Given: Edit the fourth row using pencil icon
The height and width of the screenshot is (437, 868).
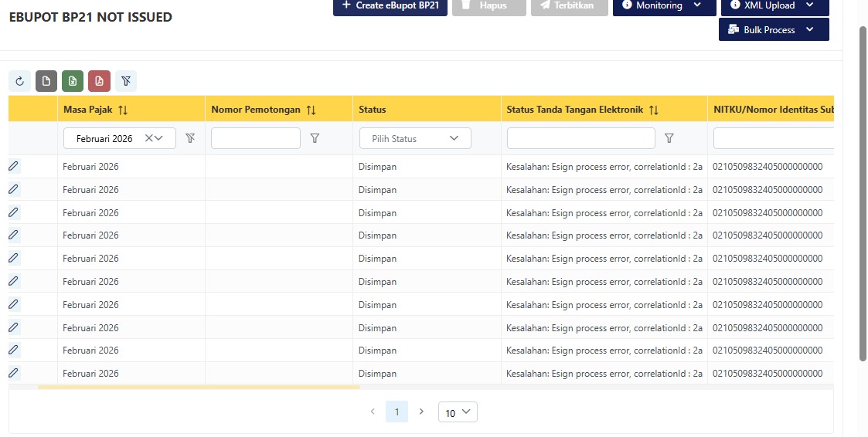Looking at the screenshot, I should (x=14, y=235).
